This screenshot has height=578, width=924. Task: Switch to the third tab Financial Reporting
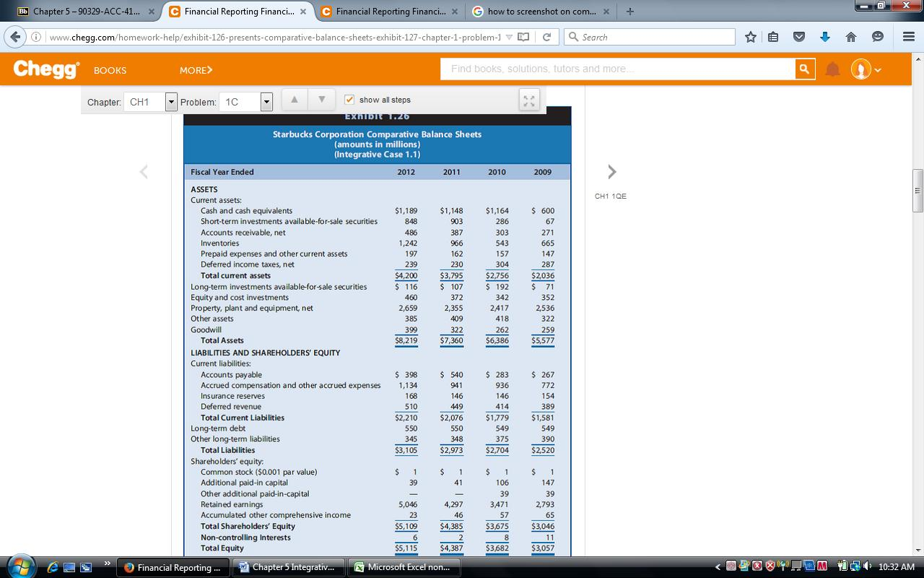pyautogui.click(x=389, y=12)
